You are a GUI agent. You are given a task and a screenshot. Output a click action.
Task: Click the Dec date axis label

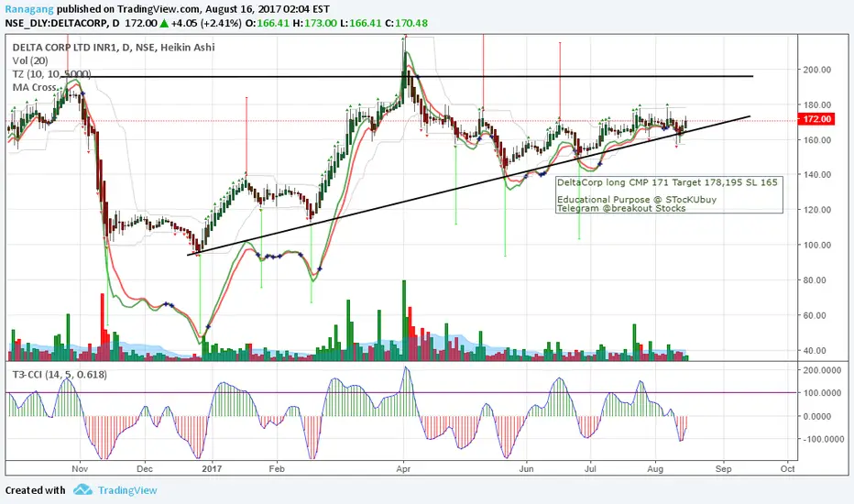tap(145, 468)
